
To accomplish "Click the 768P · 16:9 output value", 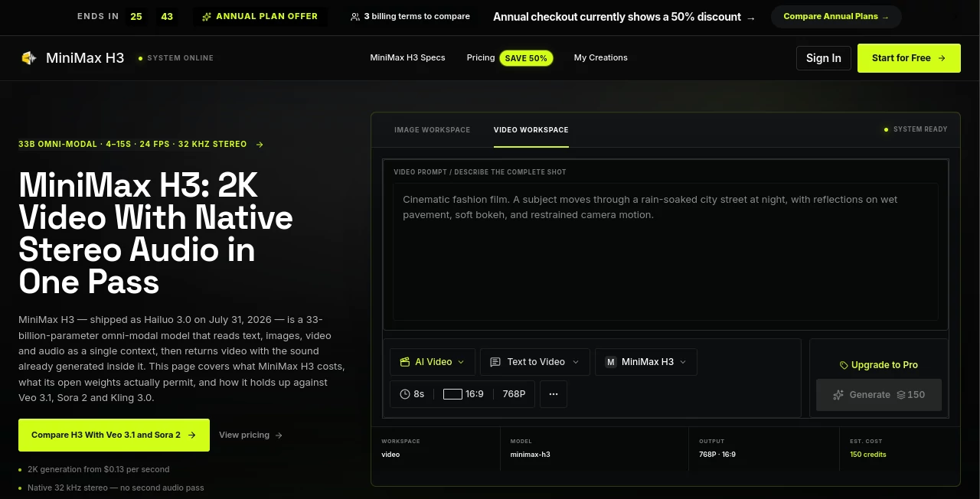I will coord(717,455).
